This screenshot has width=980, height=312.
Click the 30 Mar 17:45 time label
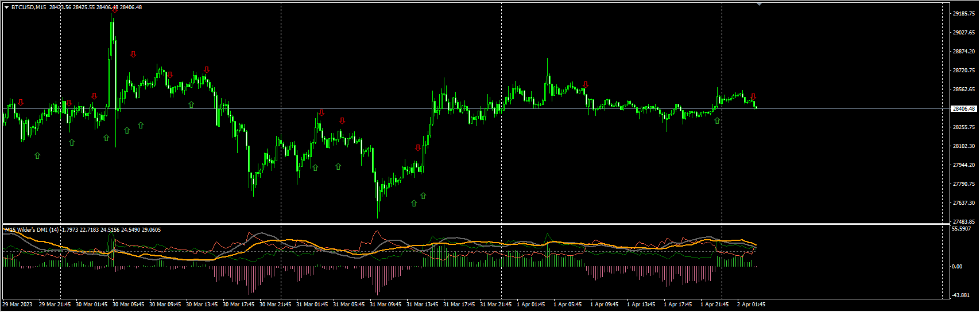coord(238,305)
